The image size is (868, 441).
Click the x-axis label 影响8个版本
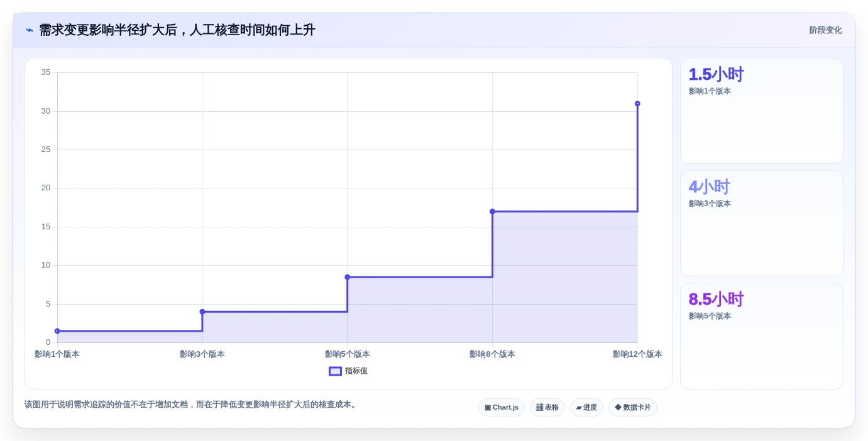pos(492,354)
